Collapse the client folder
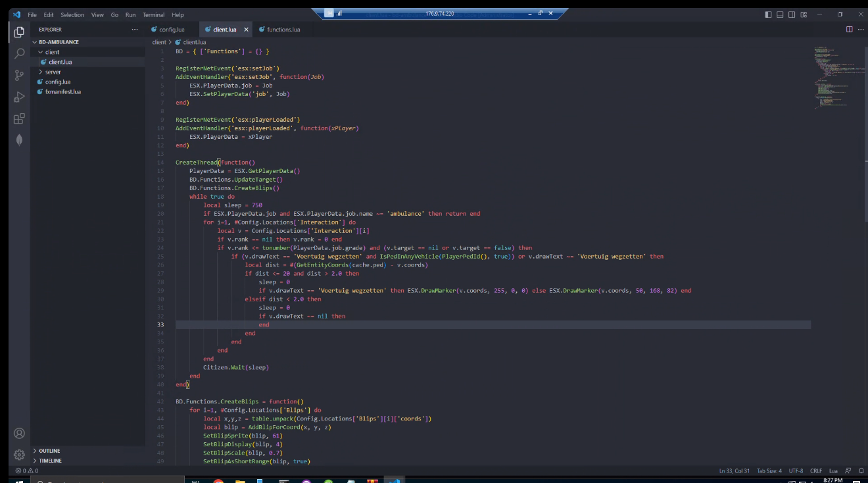 pyautogui.click(x=52, y=52)
